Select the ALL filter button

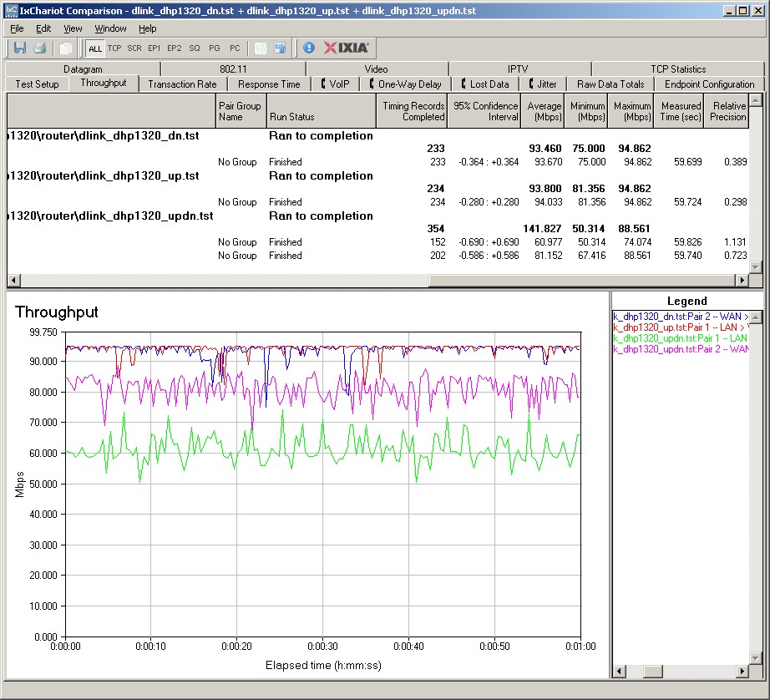(94, 48)
